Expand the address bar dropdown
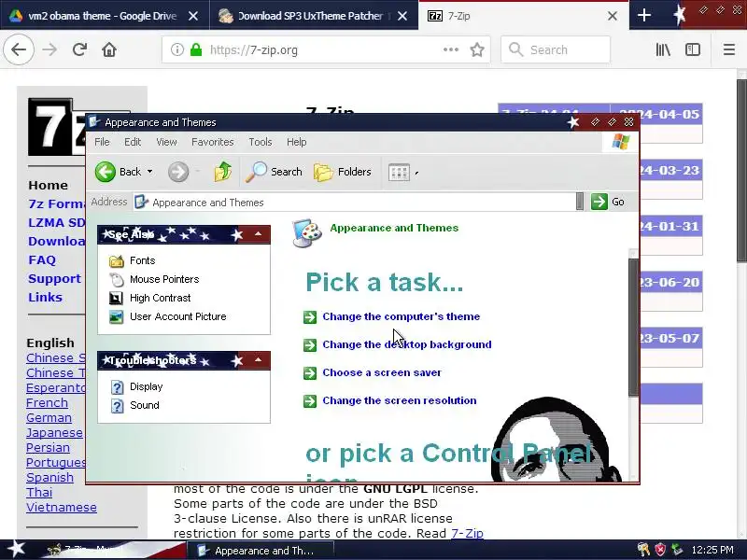 [579, 202]
